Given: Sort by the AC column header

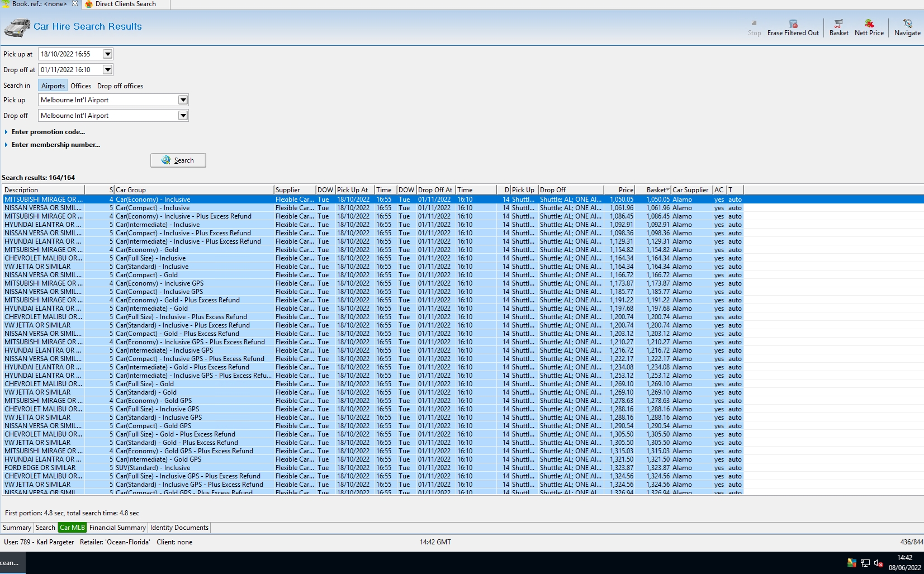Looking at the screenshot, I should 719,190.
